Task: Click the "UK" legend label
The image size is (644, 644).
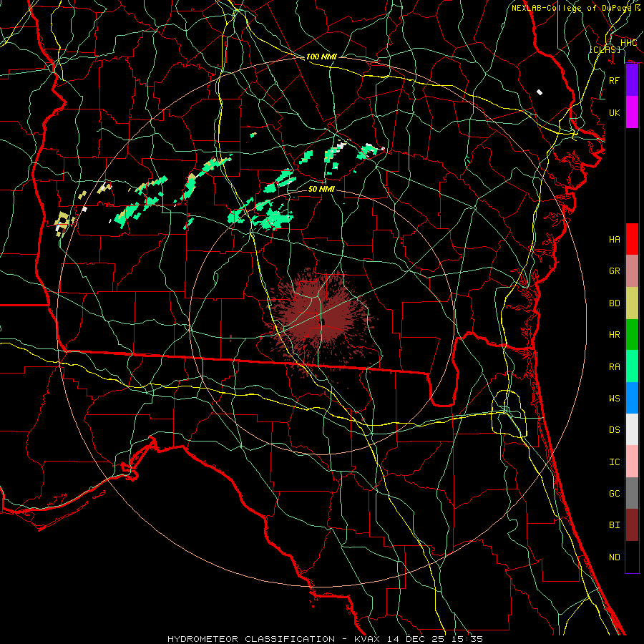Action: (615, 112)
